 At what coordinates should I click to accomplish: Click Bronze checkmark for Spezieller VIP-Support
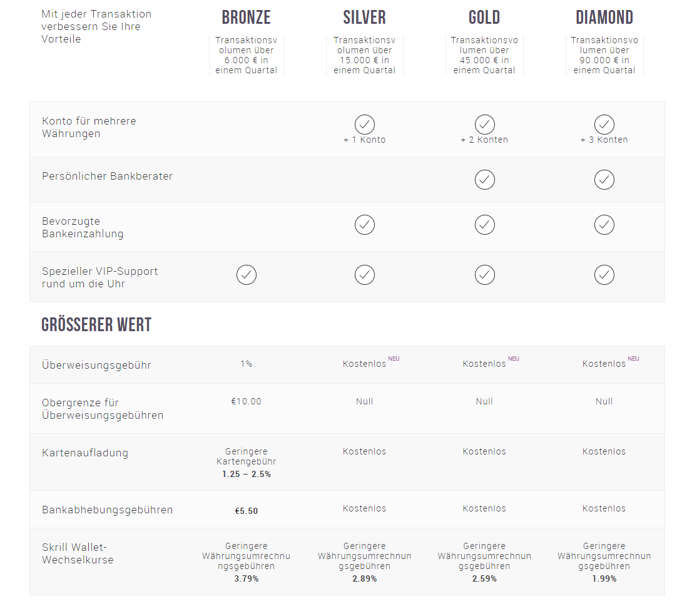click(x=247, y=275)
